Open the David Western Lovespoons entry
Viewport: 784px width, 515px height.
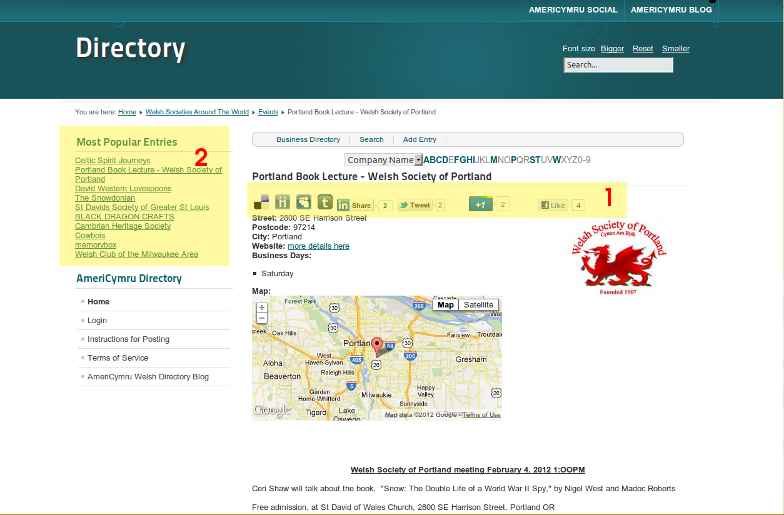click(x=123, y=188)
